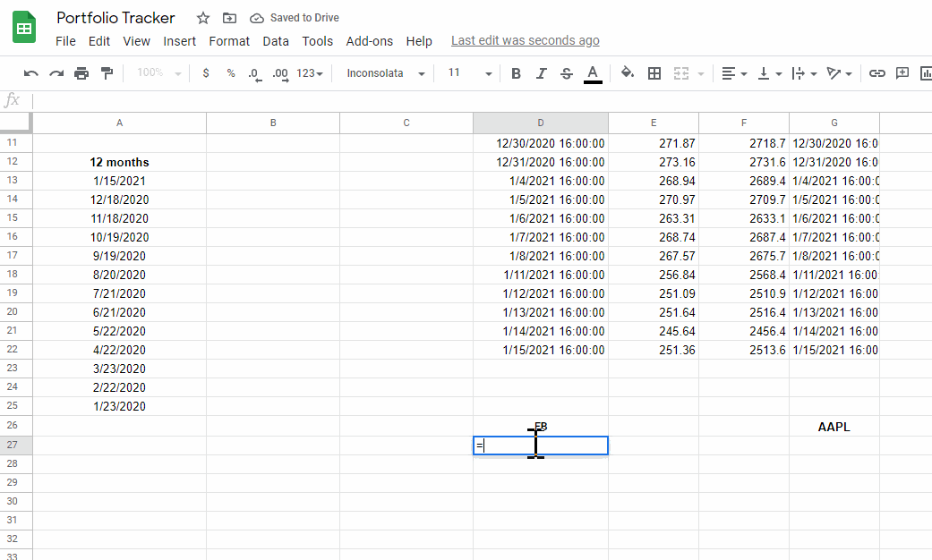Open the Data menu
Viewport: 932px width, 560px height.
pyautogui.click(x=276, y=41)
